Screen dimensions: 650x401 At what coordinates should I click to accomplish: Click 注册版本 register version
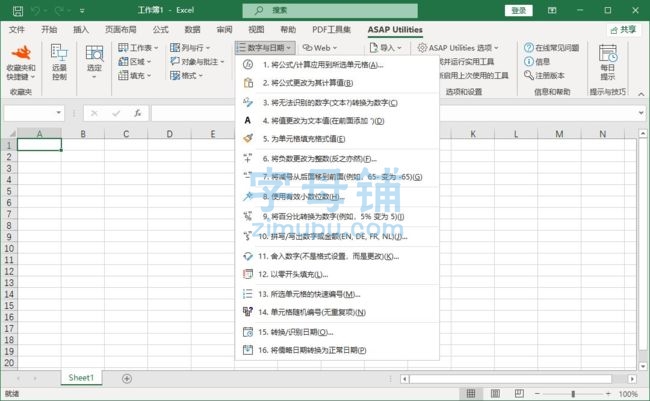point(544,75)
